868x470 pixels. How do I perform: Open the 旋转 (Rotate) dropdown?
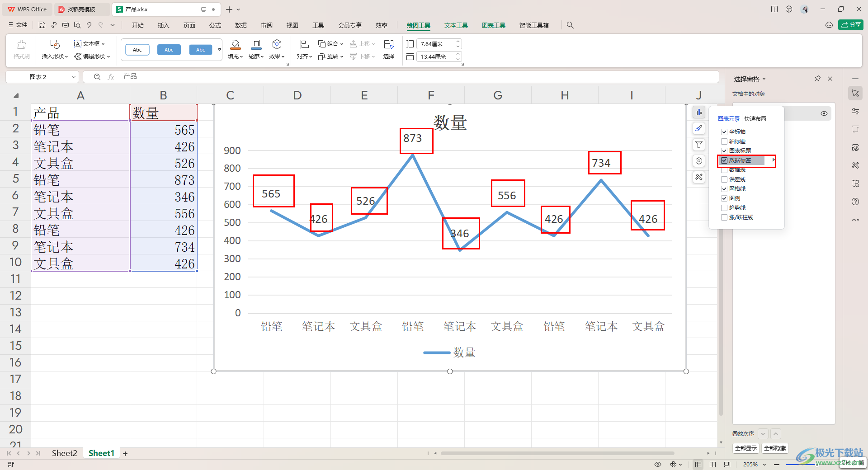click(331, 56)
